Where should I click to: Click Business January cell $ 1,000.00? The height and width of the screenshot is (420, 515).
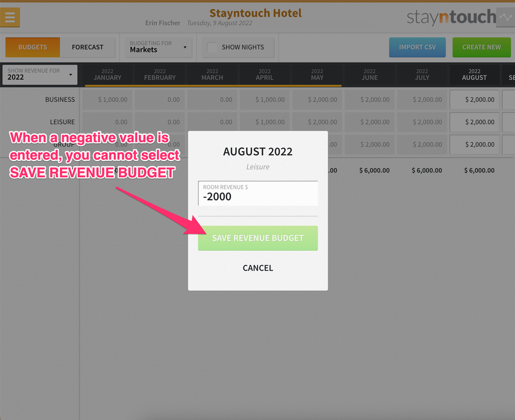coord(107,100)
